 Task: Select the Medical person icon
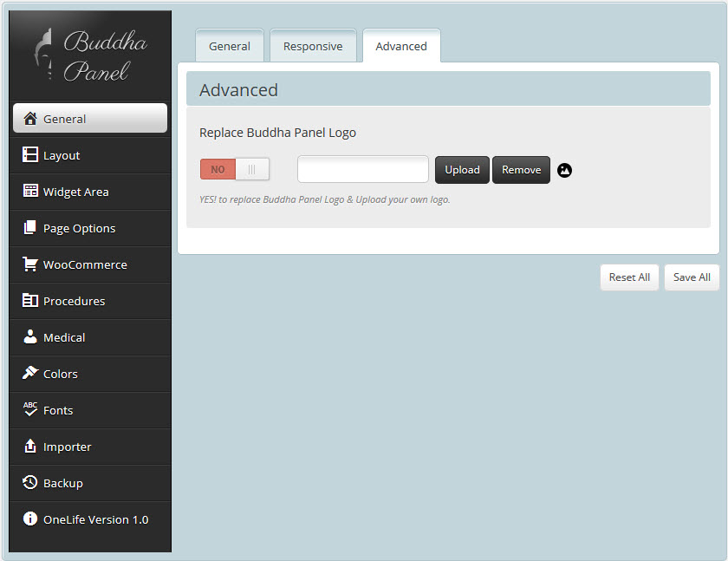30,337
